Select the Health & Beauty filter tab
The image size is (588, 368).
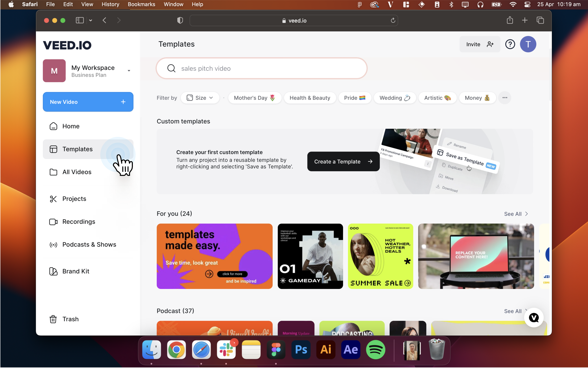click(x=309, y=97)
